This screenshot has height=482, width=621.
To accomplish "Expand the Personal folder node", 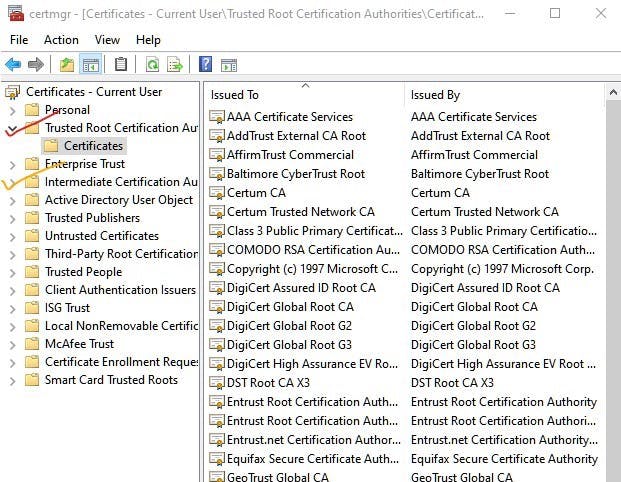I will click(12, 110).
